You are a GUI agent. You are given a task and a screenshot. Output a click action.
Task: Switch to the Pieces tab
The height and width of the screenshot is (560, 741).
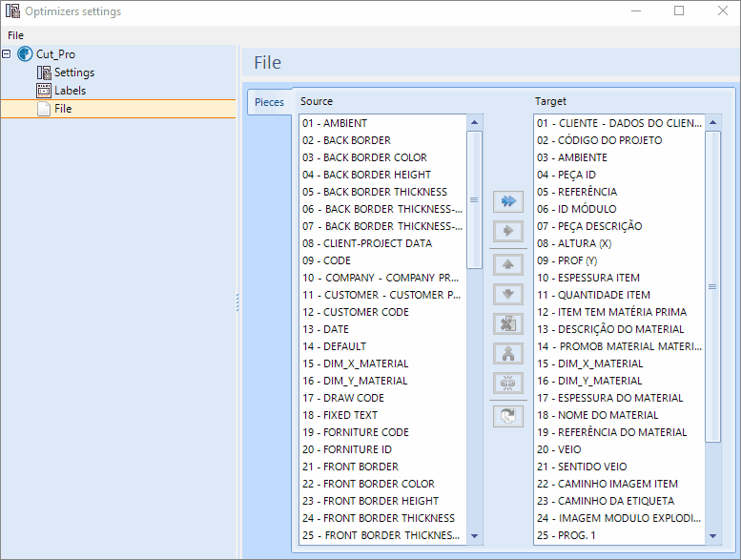(x=269, y=102)
